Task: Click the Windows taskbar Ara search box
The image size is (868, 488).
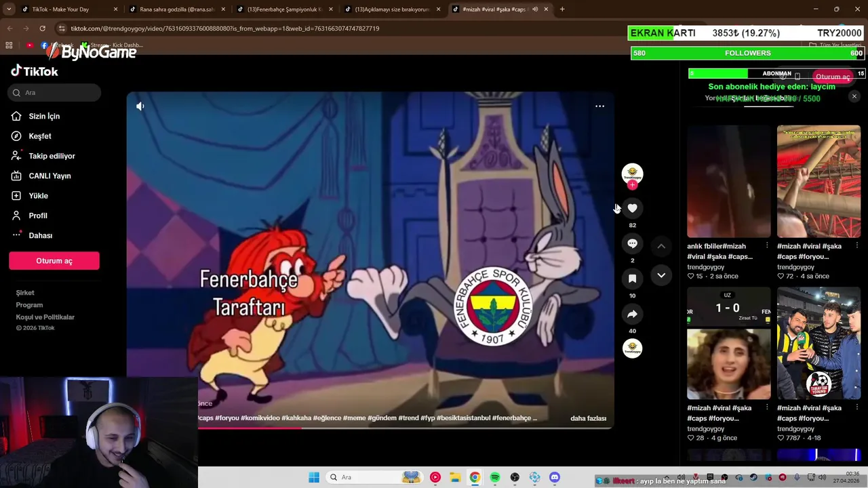Action: point(373,477)
